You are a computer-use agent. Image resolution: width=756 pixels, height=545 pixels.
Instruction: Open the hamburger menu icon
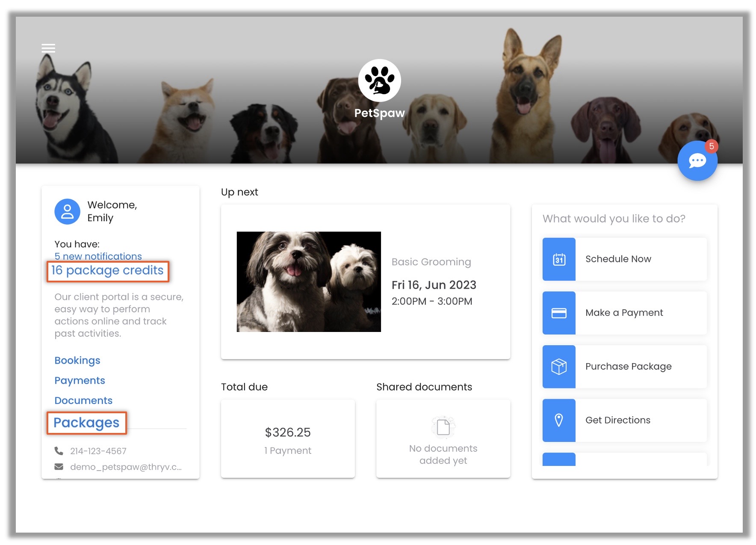point(48,48)
